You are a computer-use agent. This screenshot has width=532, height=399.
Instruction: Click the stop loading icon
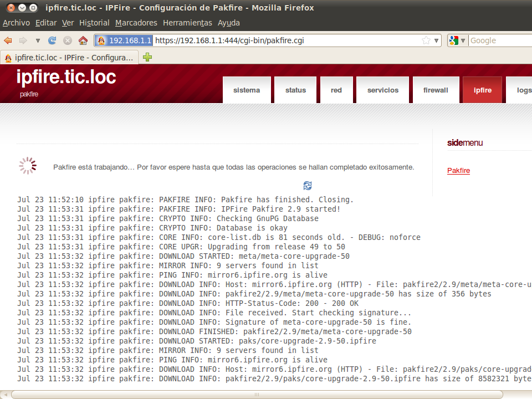click(x=68, y=40)
